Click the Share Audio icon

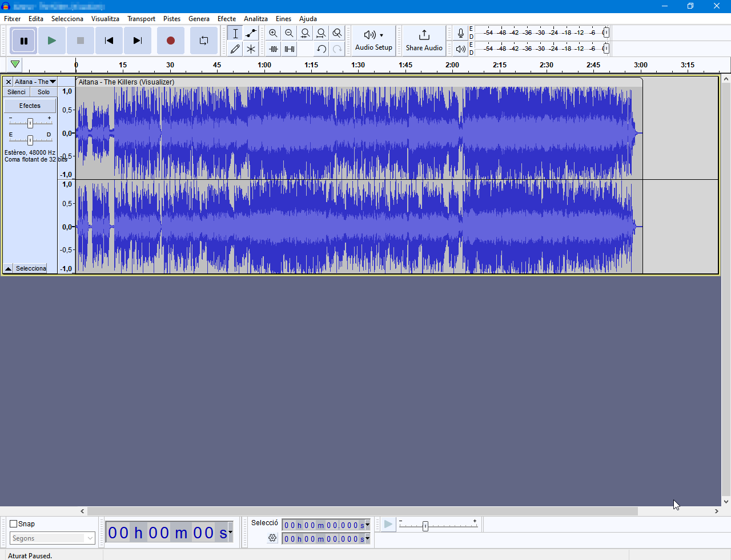[x=424, y=35]
